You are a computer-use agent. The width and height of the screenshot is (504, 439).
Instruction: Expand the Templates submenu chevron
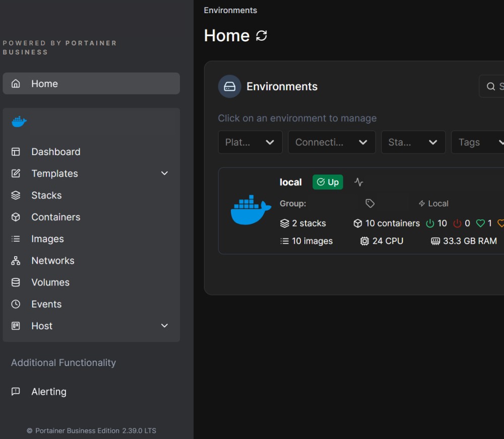164,173
